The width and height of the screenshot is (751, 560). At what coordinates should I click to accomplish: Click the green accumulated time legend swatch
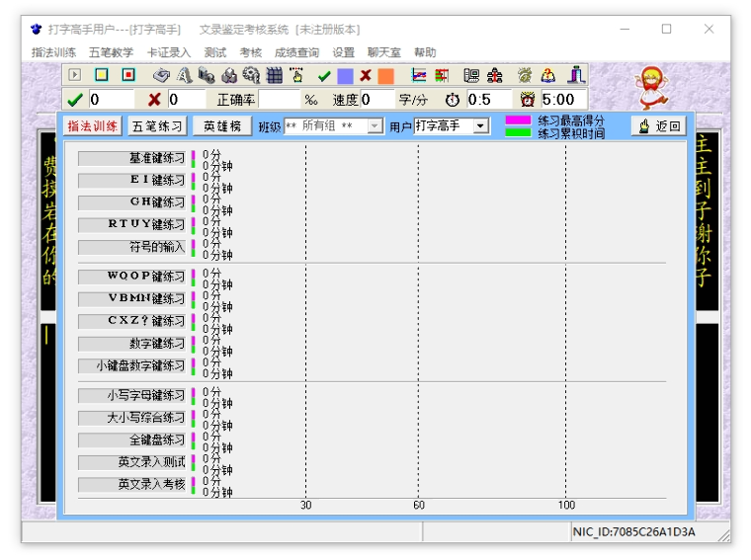[x=518, y=132]
